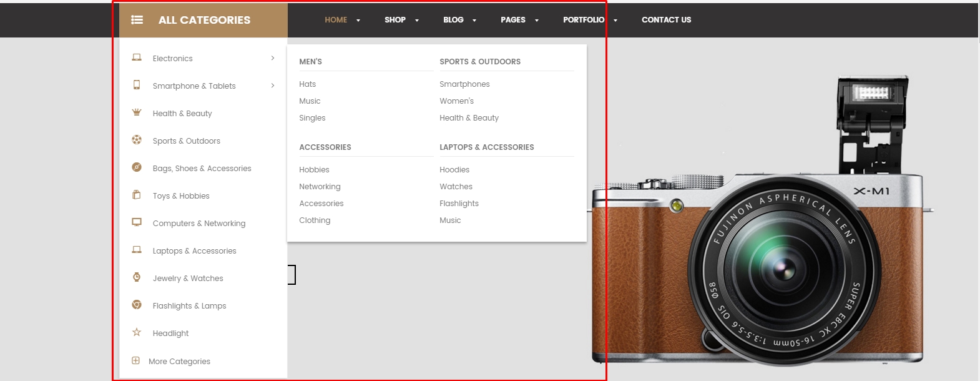Expand the Smartphone & Tablets submenu arrow
Image resolution: width=980 pixels, height=381 pixels.
click(x=273, y=86)
